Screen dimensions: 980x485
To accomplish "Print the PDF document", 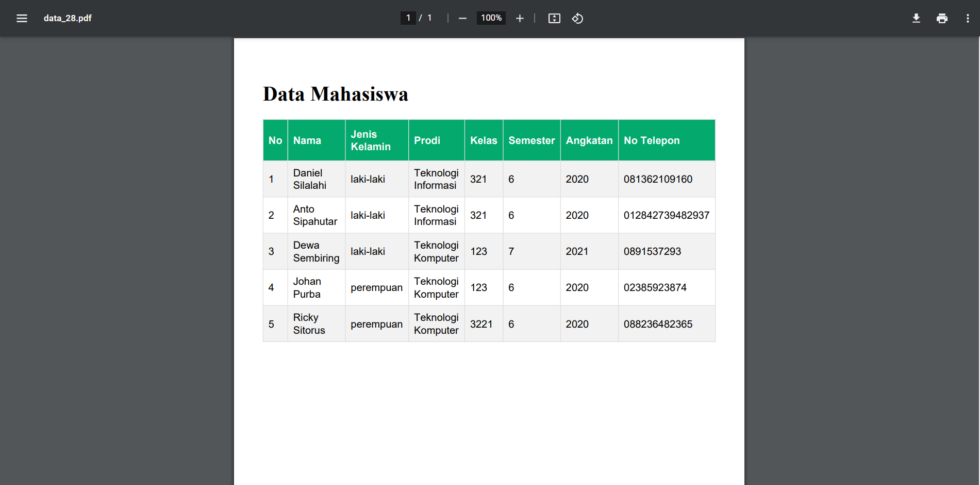I will [x=942, y=18].
